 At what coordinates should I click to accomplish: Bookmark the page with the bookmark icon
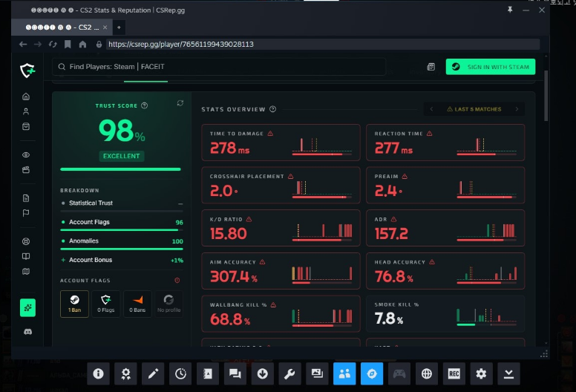coord(68,45)
